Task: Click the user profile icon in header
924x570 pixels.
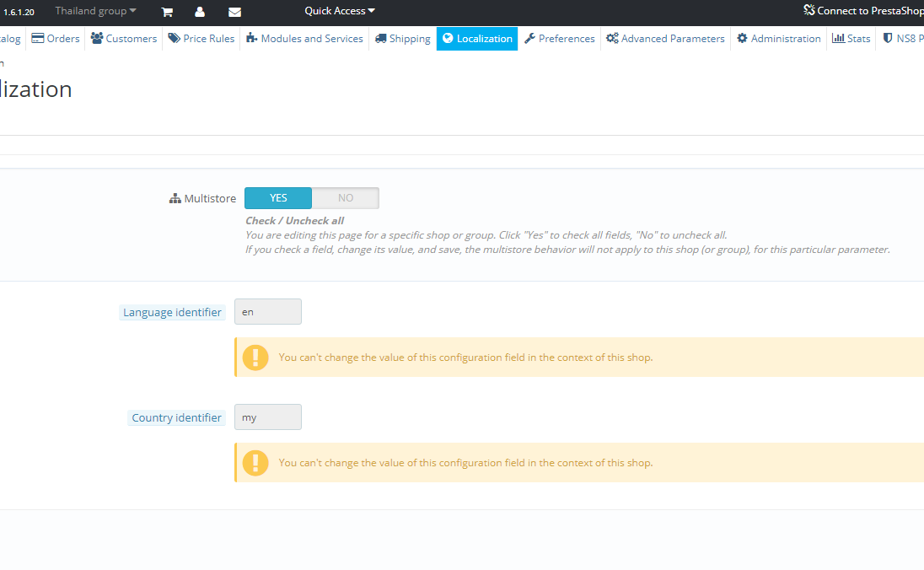Action: click(x=200, y=12)
